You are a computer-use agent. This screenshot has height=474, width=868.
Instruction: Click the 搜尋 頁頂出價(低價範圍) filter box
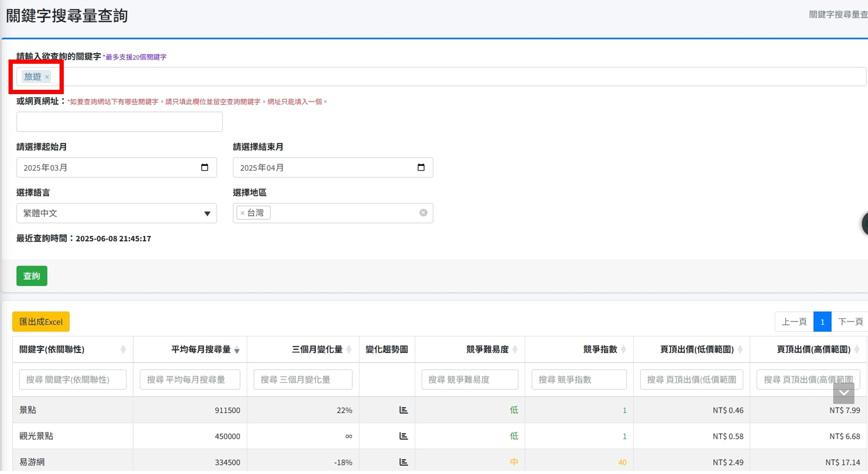click(692, 379)
